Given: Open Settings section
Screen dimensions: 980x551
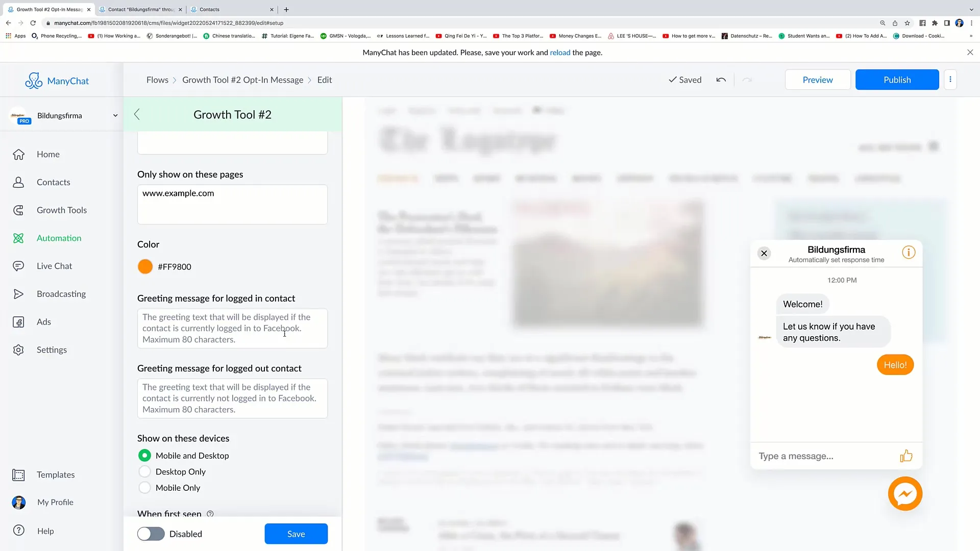Looking at the screenshot, I should pyautogui.click(x=52, y=349).
